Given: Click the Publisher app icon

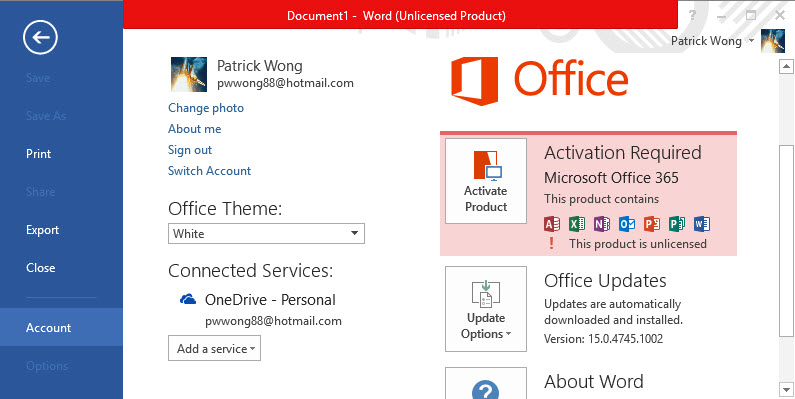Looking at the screenshot, I should coord(676,224).
